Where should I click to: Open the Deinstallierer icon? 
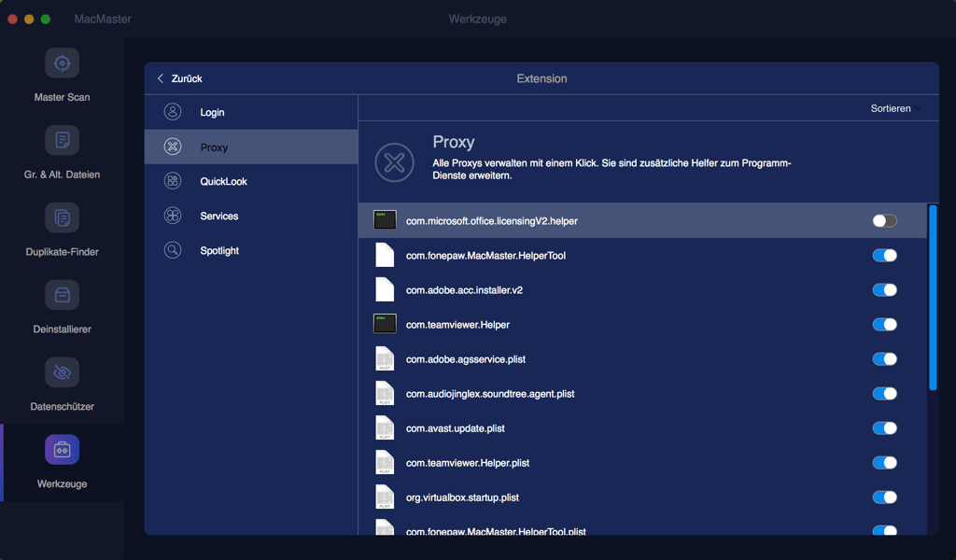coord(62,295)
